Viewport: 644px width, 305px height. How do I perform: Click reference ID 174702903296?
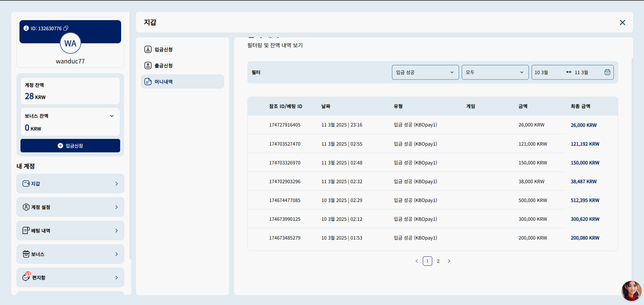pos(285,182)
